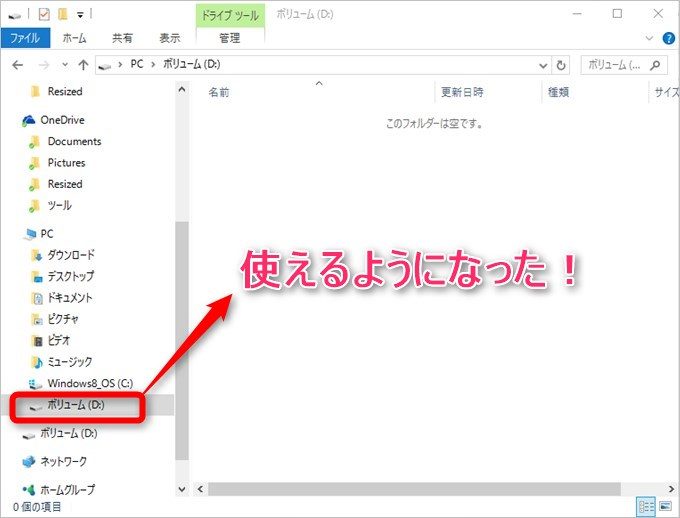This screenshot has height=518, width=680.
Task: Switch to large icons view in status bar
Action: tap(665, 506)
